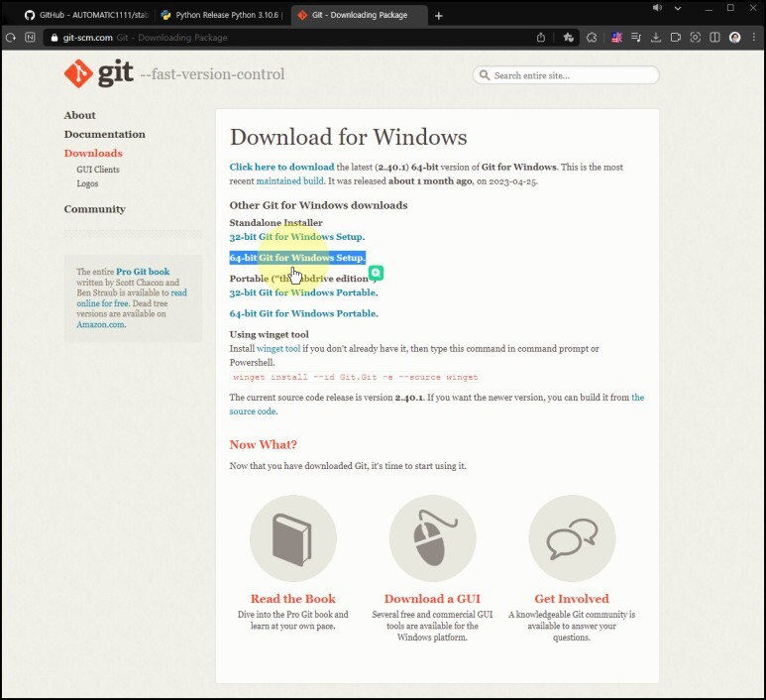Open GUI Clients sub-item

click(x=98, y=170)
